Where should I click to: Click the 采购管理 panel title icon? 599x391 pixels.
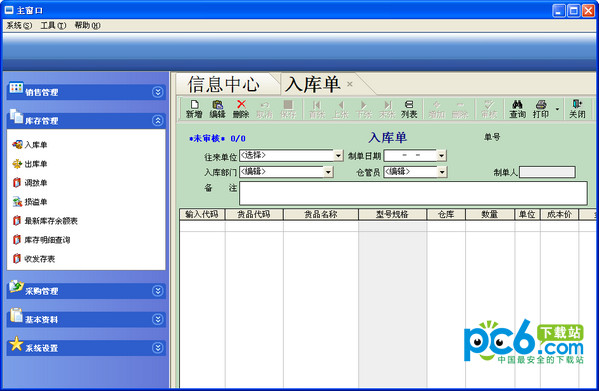(x=16, y=286)
